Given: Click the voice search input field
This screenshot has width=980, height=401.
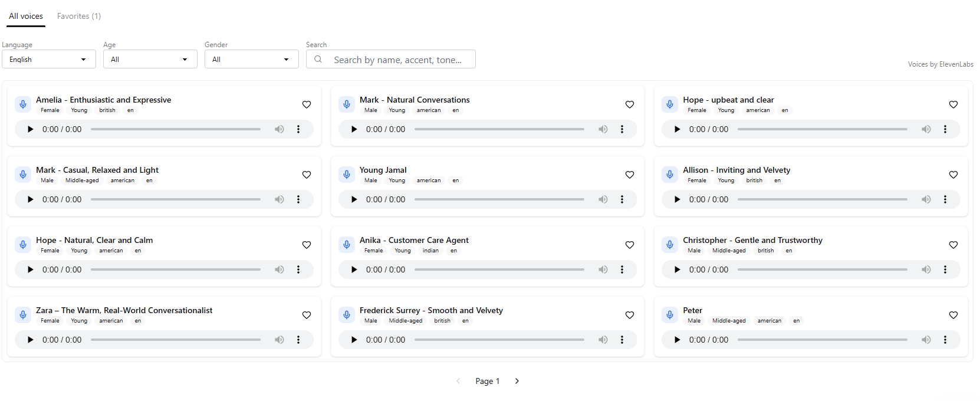Looking at the screenshot, I should tap(397, 60).
